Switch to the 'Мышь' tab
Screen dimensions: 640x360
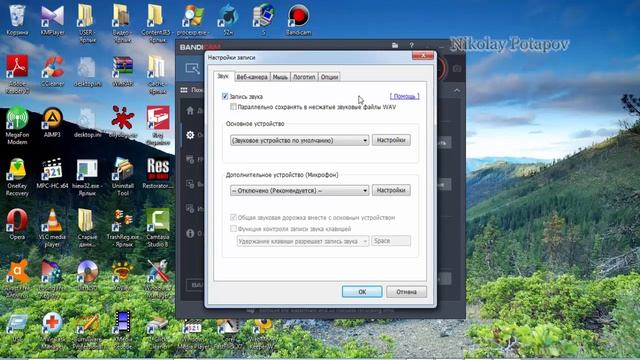tap(280, 77)
